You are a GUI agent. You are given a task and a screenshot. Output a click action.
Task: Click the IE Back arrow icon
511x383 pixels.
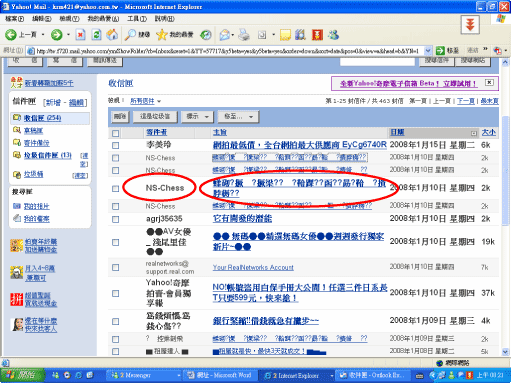click(11, 34)
